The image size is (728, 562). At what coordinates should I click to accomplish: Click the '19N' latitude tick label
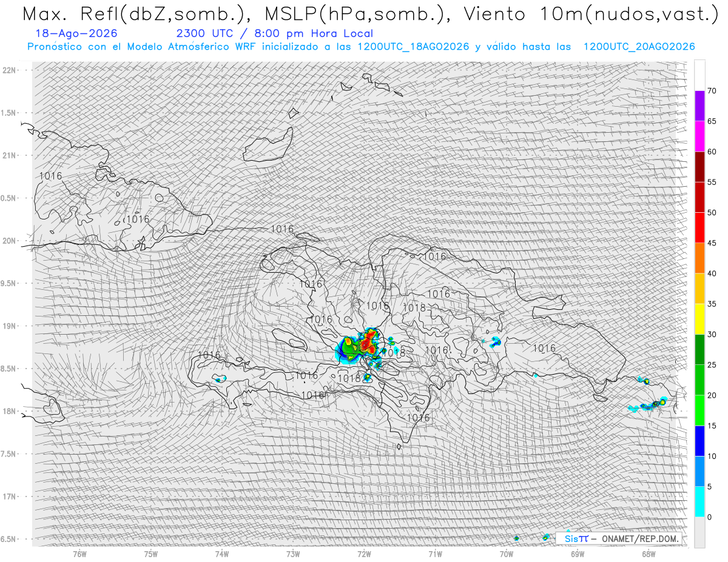[10, 326]
